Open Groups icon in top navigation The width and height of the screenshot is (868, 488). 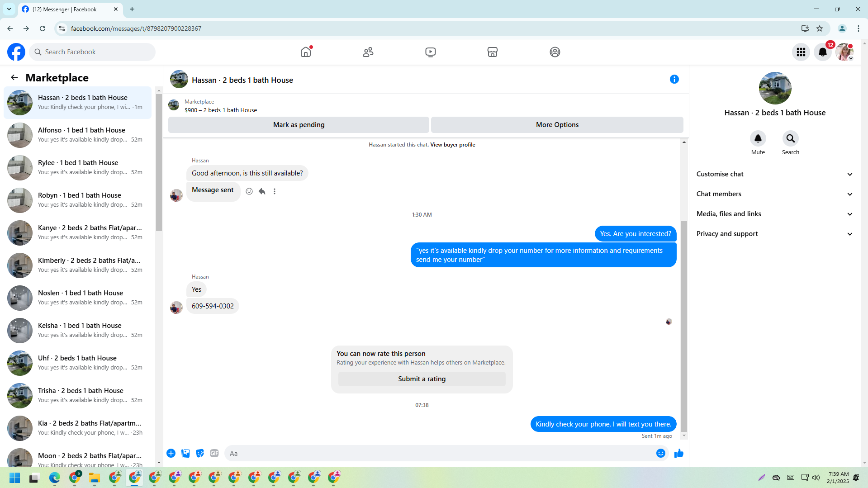tap(555, 52)
